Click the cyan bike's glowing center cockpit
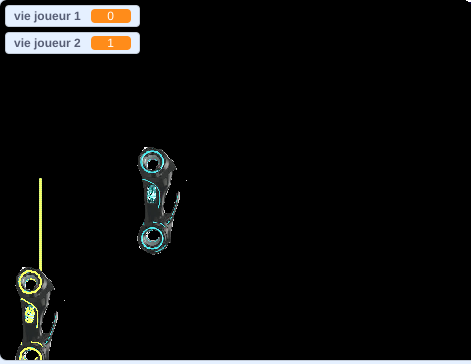The image size is (471, 364). 152,194
